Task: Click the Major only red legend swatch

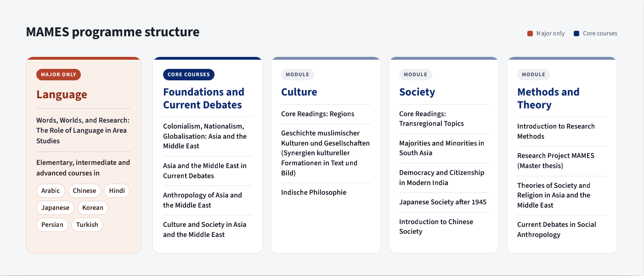Action: [530, 34]
